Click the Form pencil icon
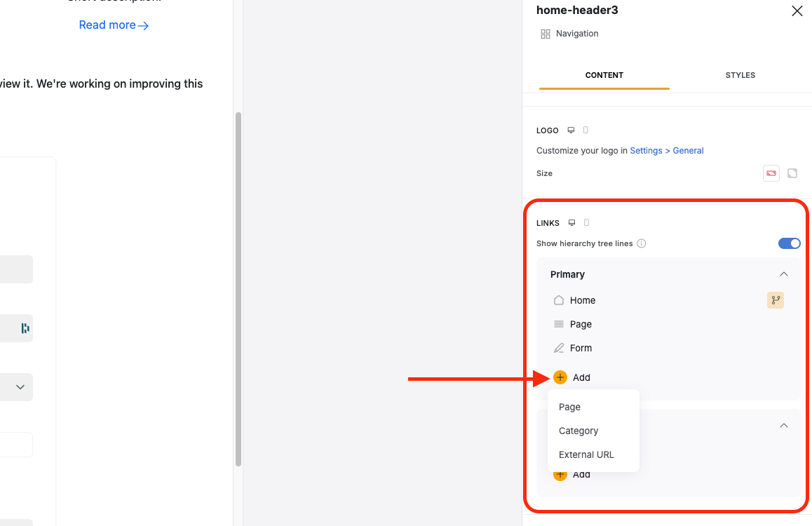 coord(559,348)
